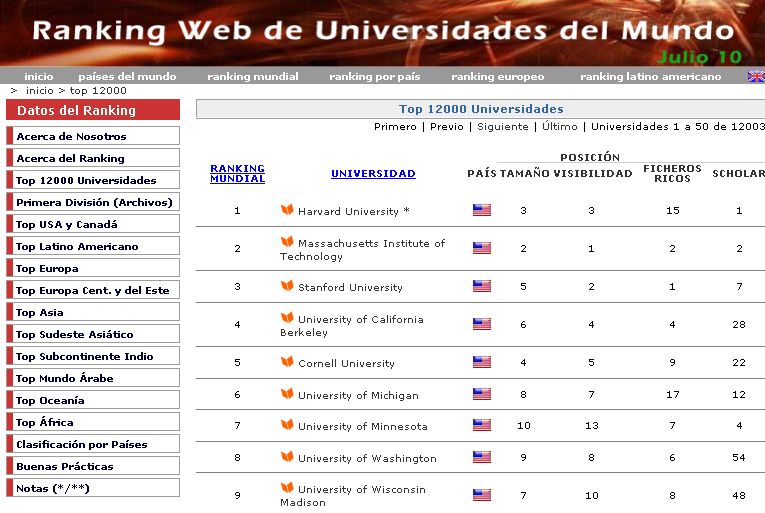Screen dimensions: 765x513
Task: Click Cornell University name
Action: pos(346,364)
